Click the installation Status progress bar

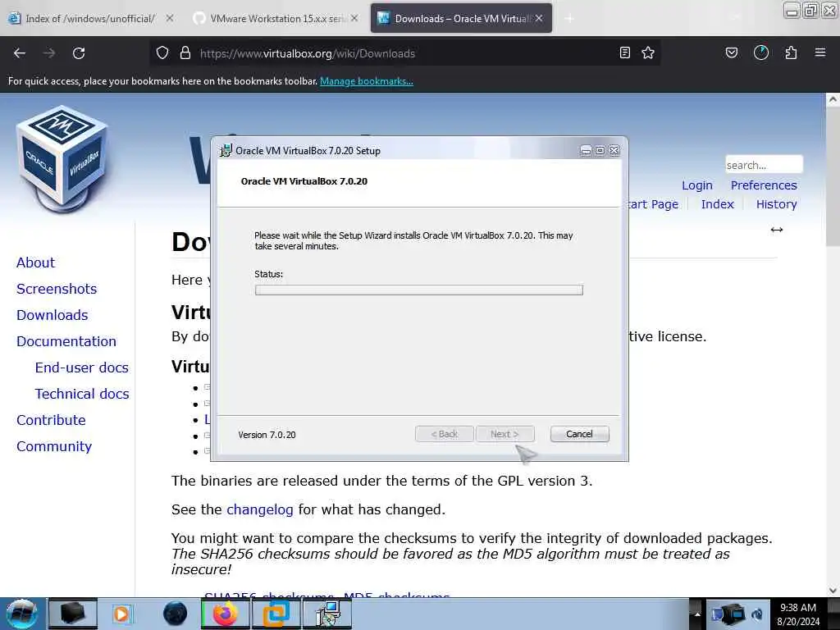pyautogui.click(x=419, y=290)
